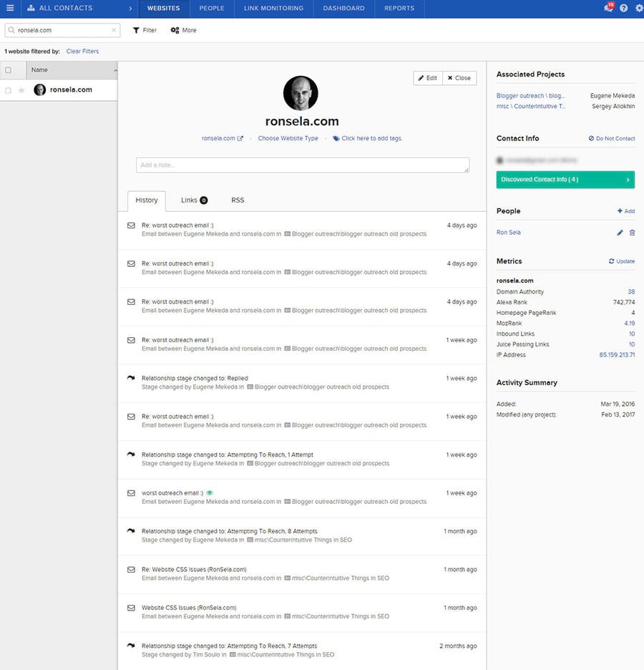Viewport: 644px width, 670px height.
Task: Select the RSS tab
Action: [238, 200]
